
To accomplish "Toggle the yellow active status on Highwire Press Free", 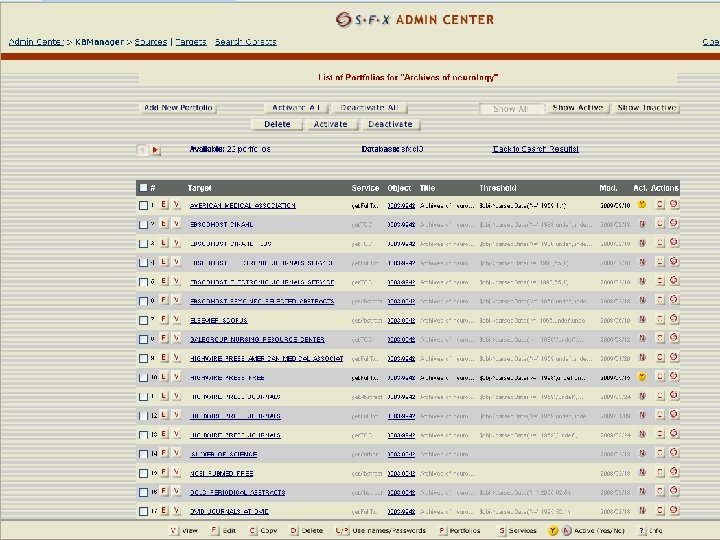I will 642,377.
